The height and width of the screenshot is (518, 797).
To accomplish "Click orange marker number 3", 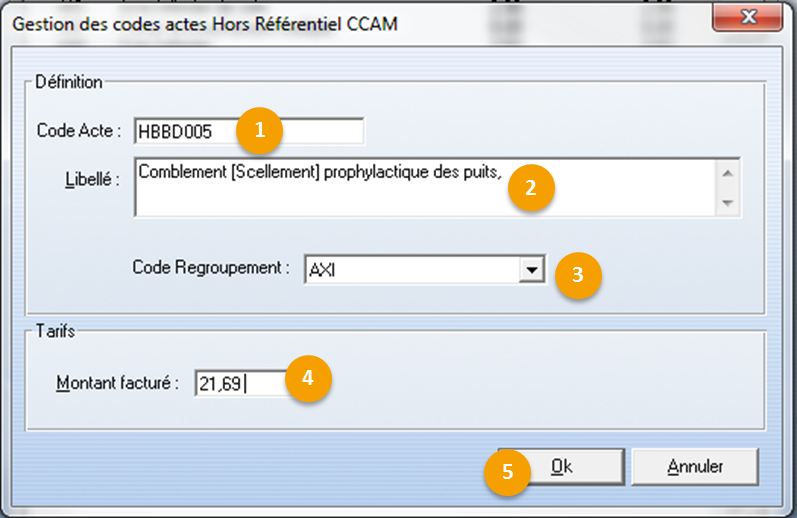I will click(x=578, y=275).
